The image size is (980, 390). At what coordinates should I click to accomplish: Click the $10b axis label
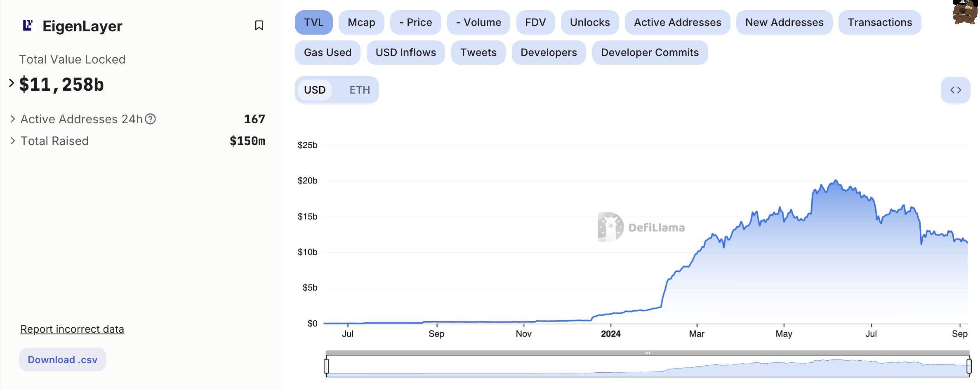click(308, 252)
